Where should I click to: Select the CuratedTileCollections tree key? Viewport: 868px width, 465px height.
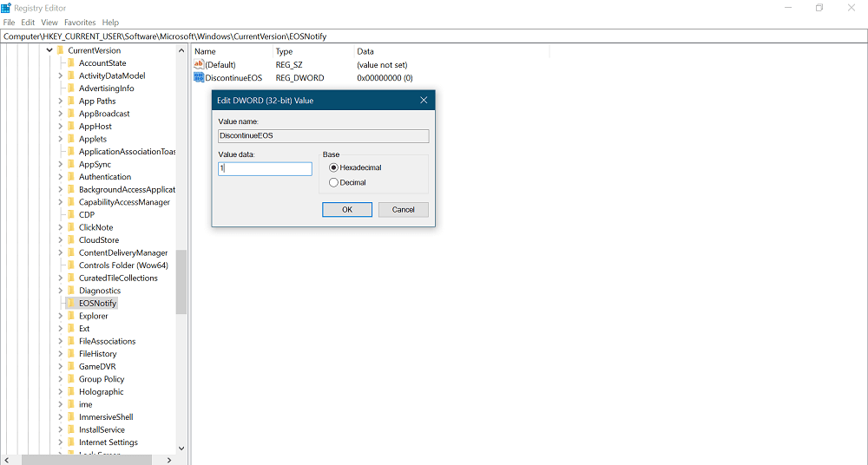(x=118, y=278)
